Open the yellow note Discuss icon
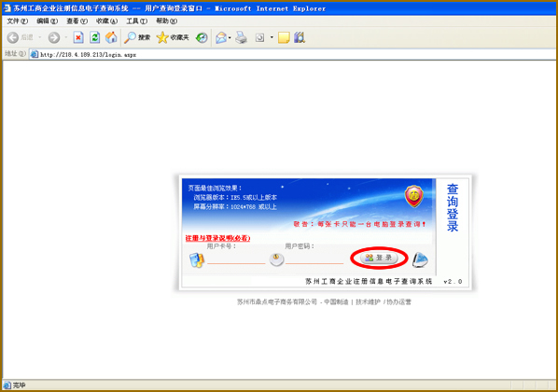The width and height of the screenshot is (558, 392). (284, 37)
